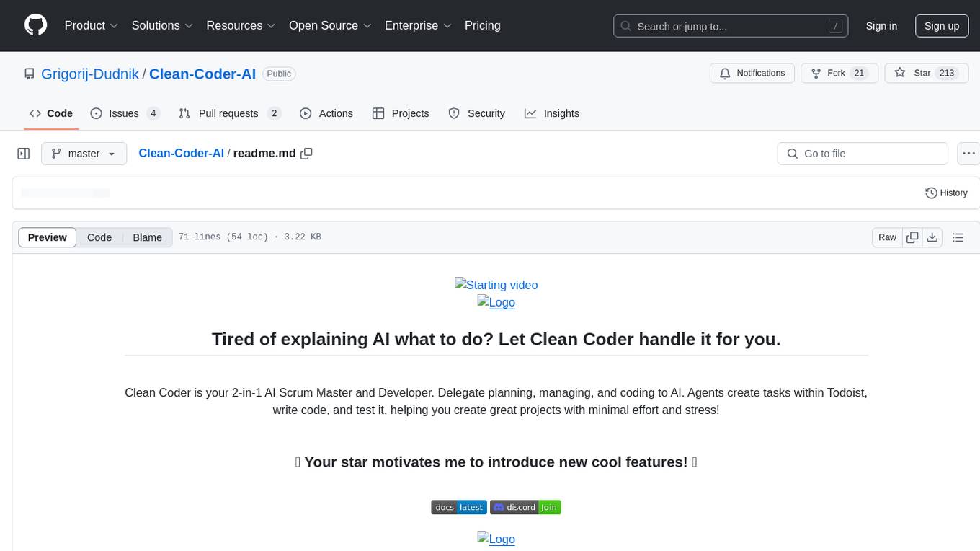Screen dimensions: 980x551
Task: Click the fork count 21
Action: coord(858,74)
